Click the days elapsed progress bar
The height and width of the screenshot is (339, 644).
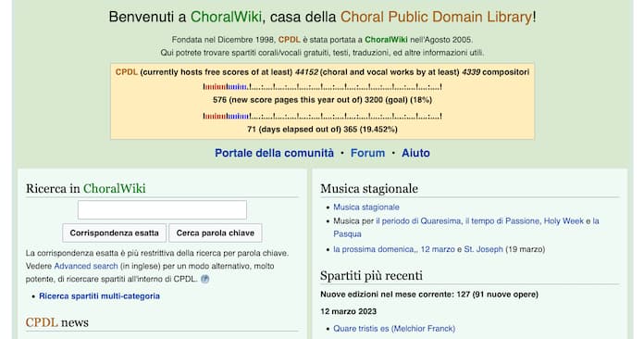coord(322,116)
